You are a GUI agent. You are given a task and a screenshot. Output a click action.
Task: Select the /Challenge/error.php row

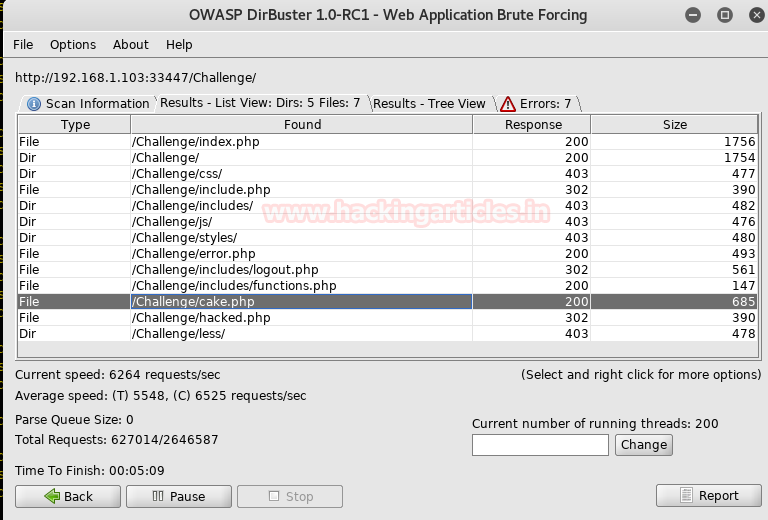click(388, 254)
